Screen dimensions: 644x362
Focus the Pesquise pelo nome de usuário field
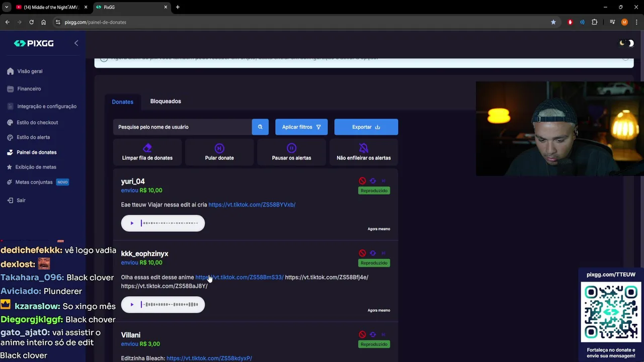pos(182,127)
